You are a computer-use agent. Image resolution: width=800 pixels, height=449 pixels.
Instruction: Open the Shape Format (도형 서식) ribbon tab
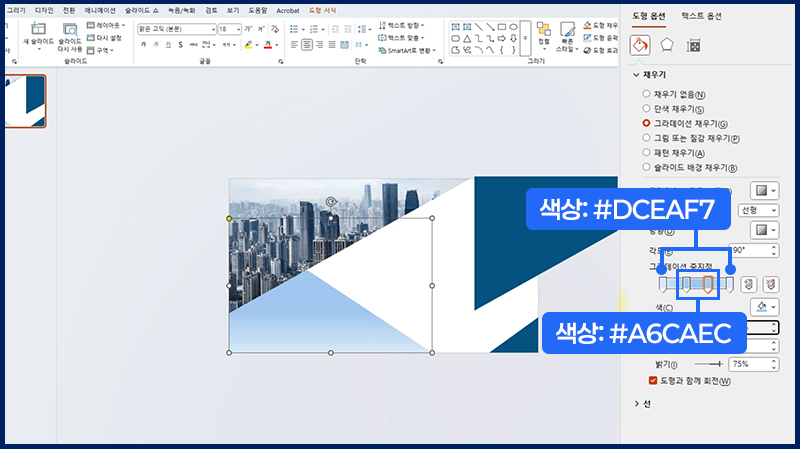pos(322,10)
